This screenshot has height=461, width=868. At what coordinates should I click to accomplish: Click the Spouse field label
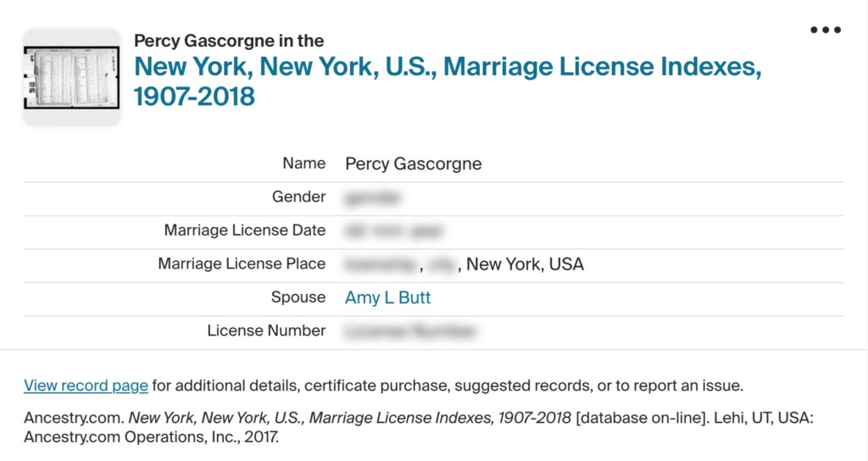(x=298, y=297)
